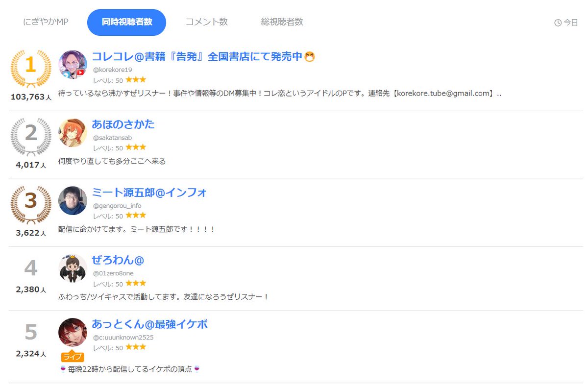Open あほのさかた's avatar thumbnail
Screen dimensions: 588x388
click(x=73, y=132)
